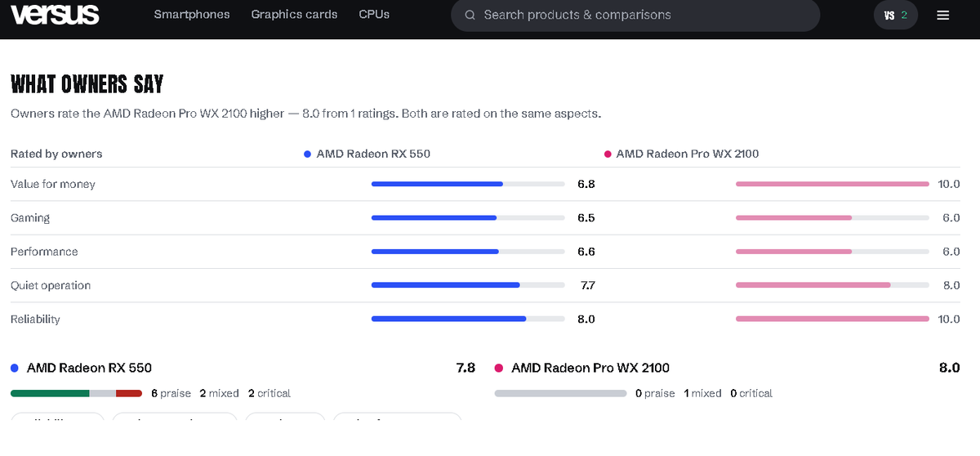Screen dimensions: 980x456
Task: Open the Graphics cards category
Action: coord(294,15)
